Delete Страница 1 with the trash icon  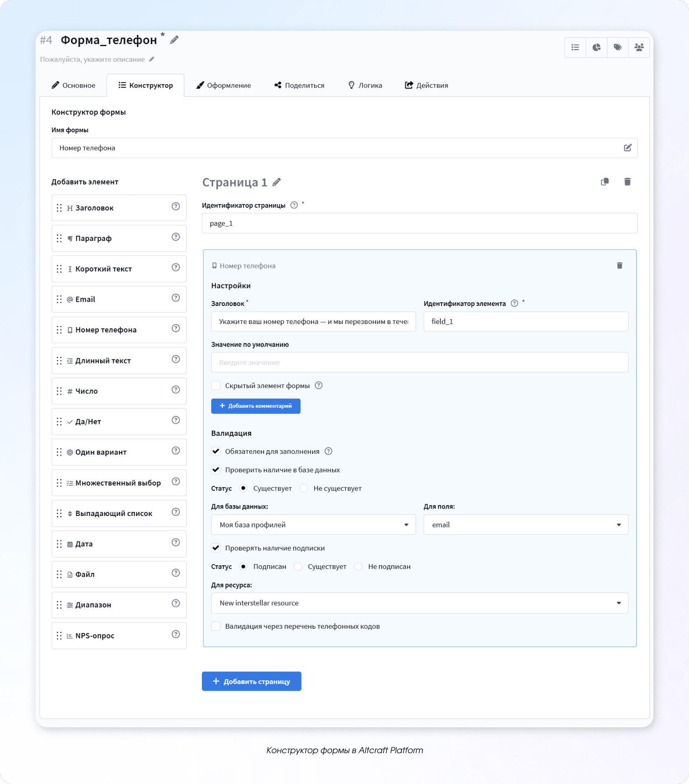627,182
